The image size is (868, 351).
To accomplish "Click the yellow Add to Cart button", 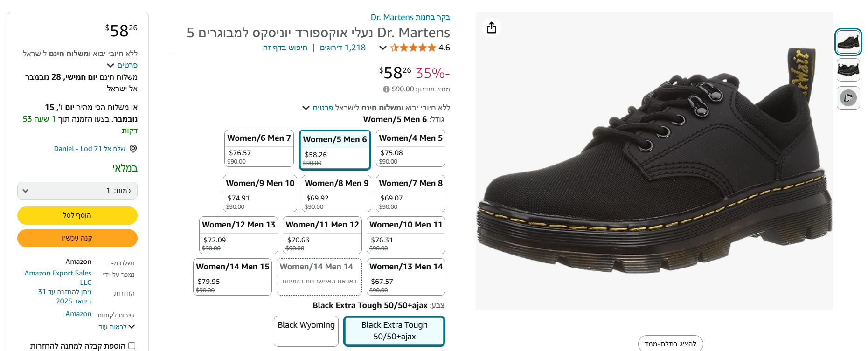I will click(x=77, y=215).
